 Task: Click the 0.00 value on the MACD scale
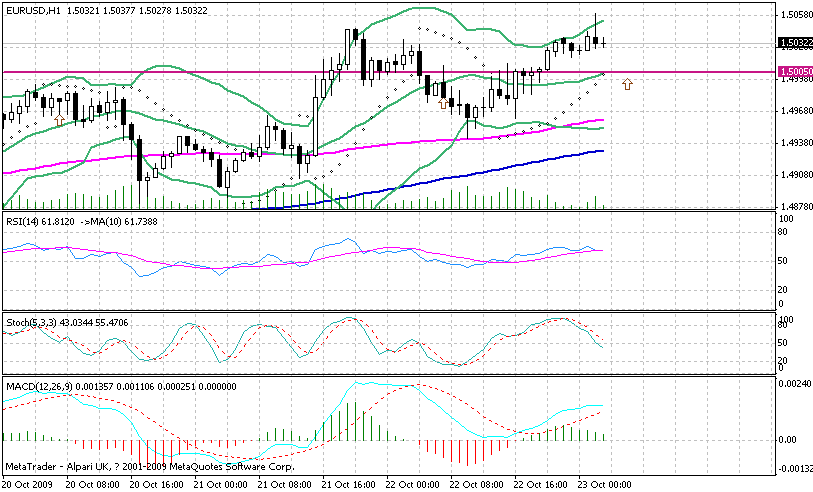tap(788, 440)
